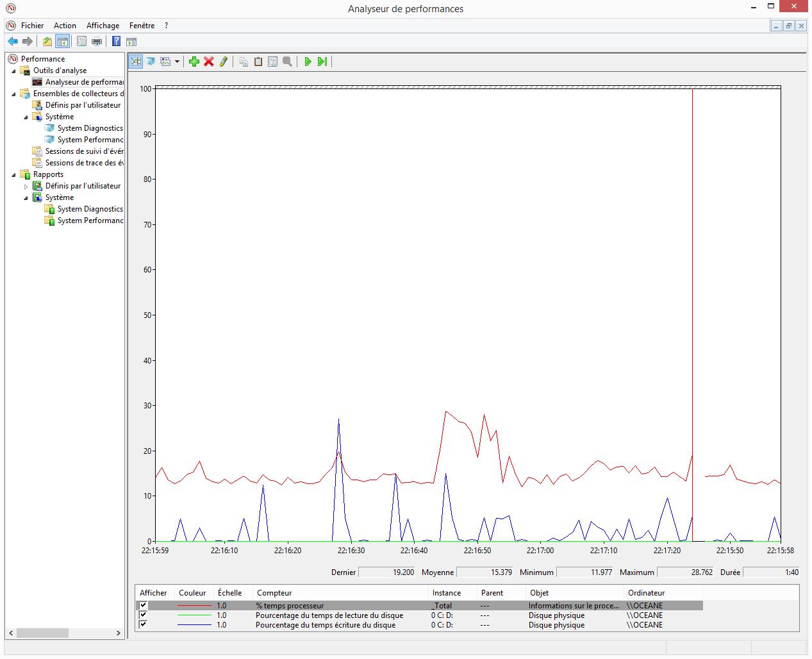
Task: Click the green plus Add counter icon
Action: 194,62
